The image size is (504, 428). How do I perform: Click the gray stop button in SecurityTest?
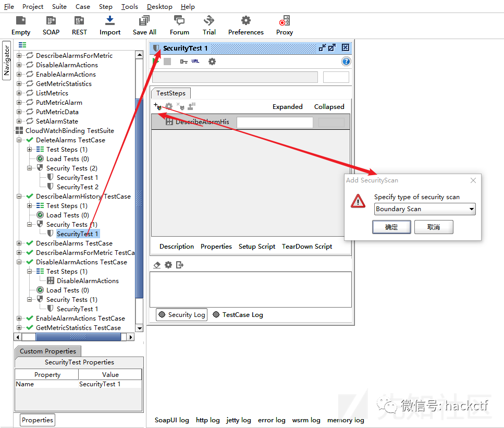tap(167, 62)
